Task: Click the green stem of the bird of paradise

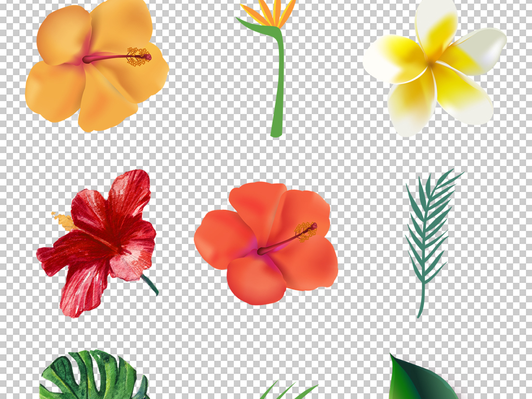Action: pyautogui.click(x=280, y=88)
